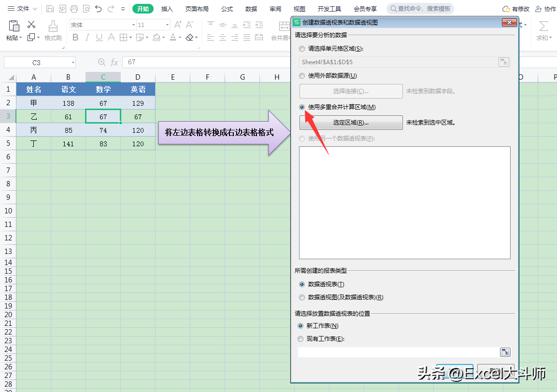Switch to the 页面布局 ribbon tab
The image size is (557, 392).
point(197,9)
